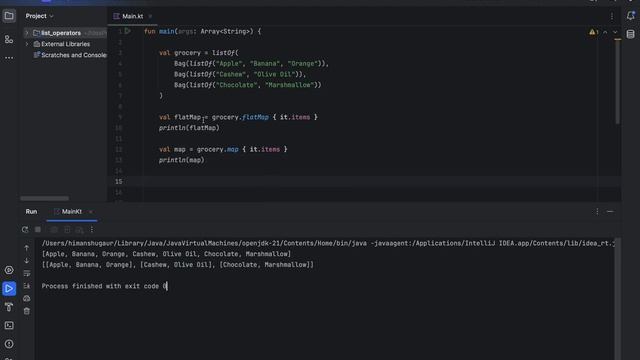Clear console with the trash icon
This screenshot has height=360, width=640.
[x=27, y=311]
